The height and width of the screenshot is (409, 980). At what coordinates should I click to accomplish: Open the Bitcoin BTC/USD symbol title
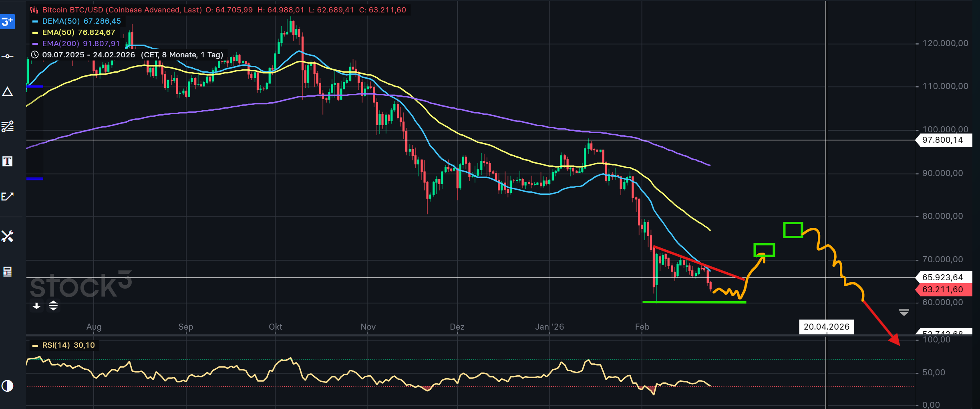point(116,10)
